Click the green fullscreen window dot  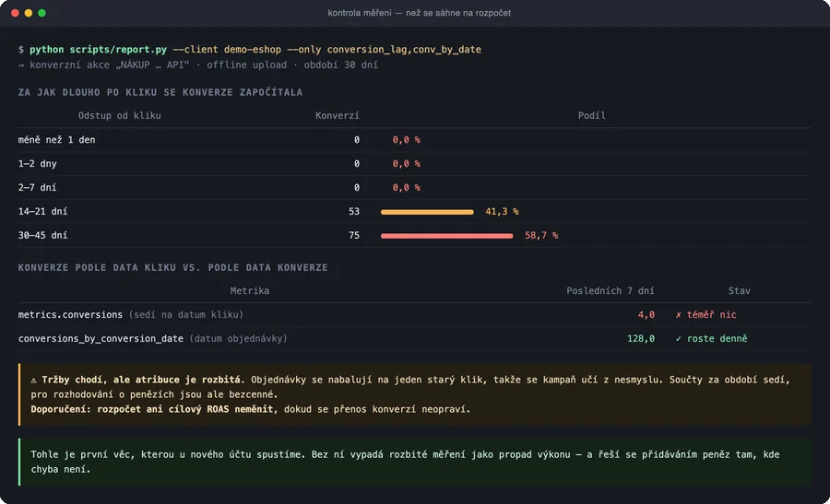click(41, 13)
